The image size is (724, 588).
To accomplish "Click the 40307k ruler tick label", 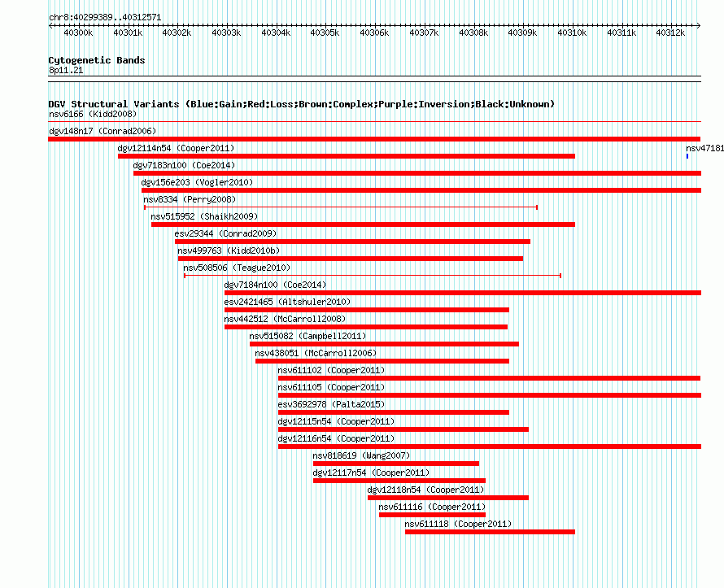I will point(424,33).
